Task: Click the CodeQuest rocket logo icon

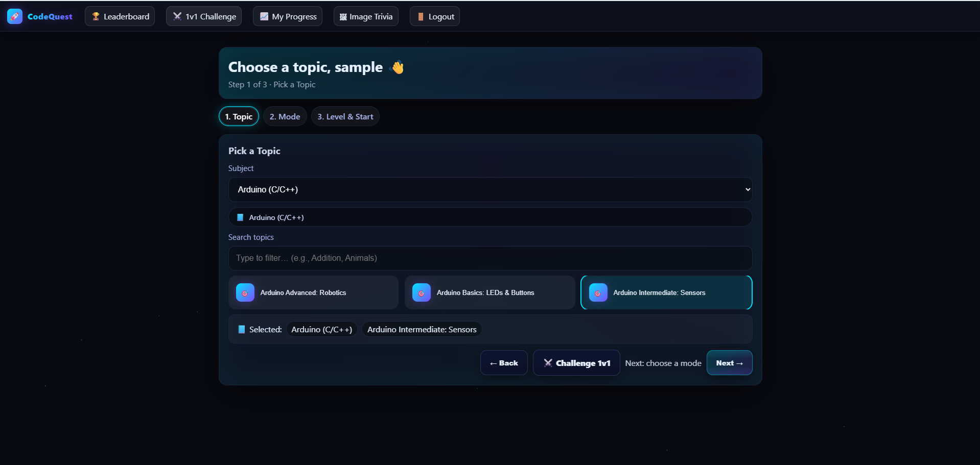Action: [x=14, y=16]
